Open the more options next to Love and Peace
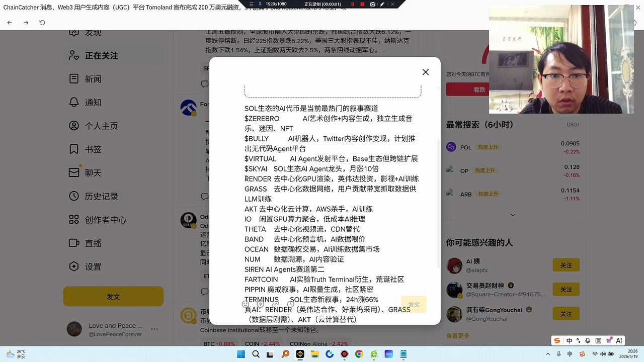 pos(154,329)
